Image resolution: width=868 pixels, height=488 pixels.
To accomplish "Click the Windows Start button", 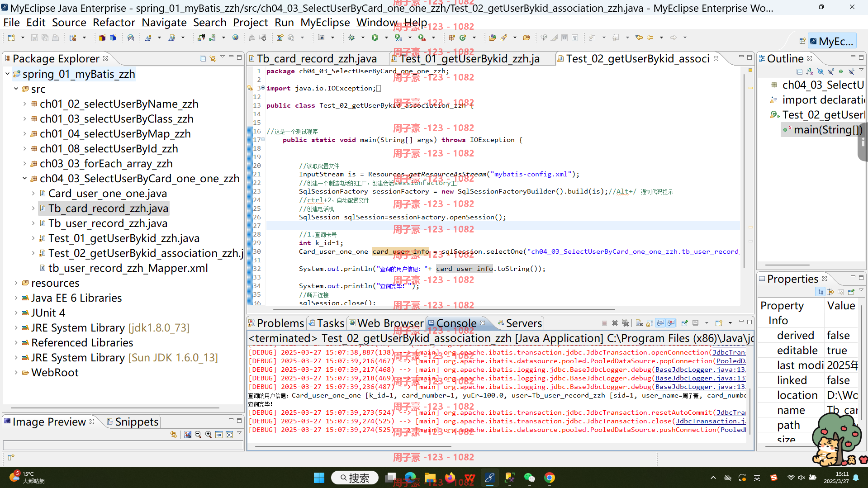I will tap(319, 478).
